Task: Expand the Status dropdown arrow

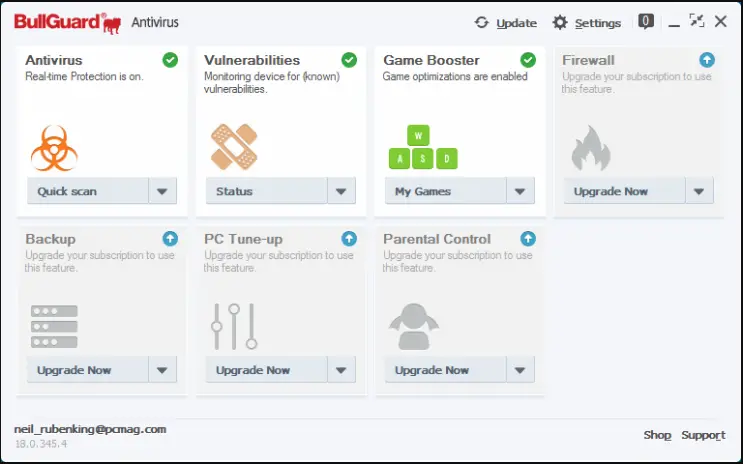Action: [341, 191]
